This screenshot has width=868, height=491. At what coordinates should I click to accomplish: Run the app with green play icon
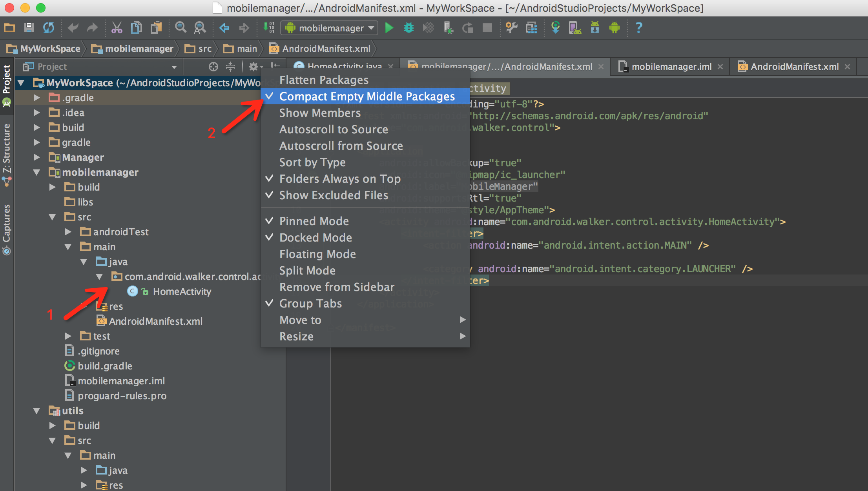[x=389, y=28]
